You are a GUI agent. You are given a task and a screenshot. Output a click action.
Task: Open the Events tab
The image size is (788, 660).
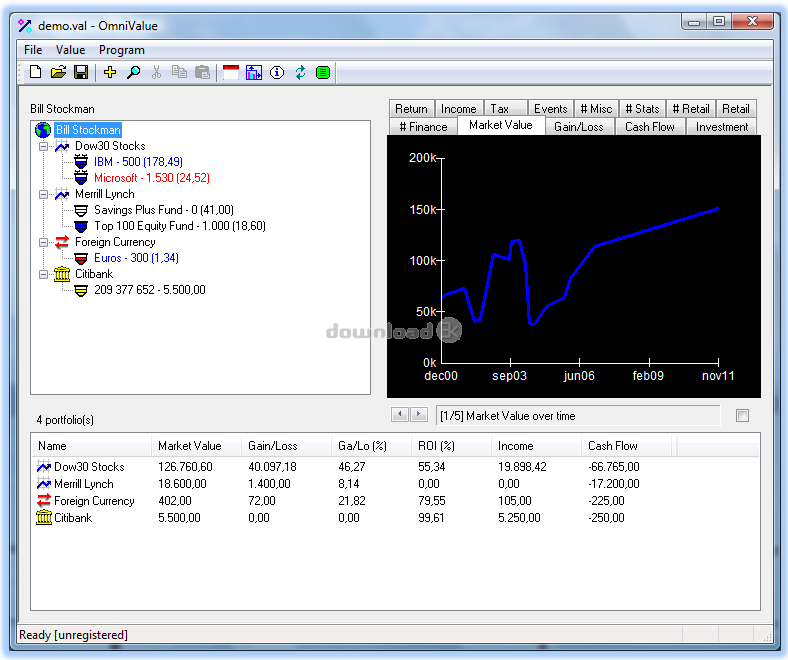click(x=550, y=109)
